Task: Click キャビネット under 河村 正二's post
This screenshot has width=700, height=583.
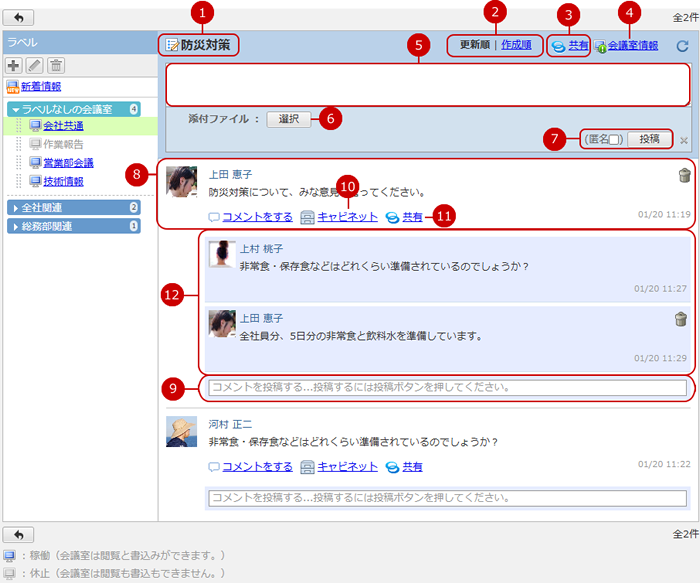Action: pyautogui.click(x=347, y=467)
